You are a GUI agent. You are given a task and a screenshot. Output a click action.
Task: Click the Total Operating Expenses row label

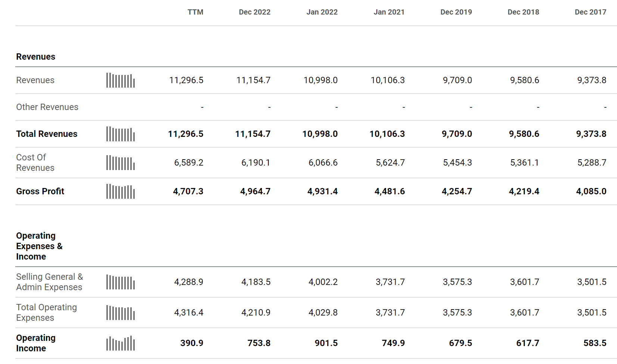click(x=47, y=313)
